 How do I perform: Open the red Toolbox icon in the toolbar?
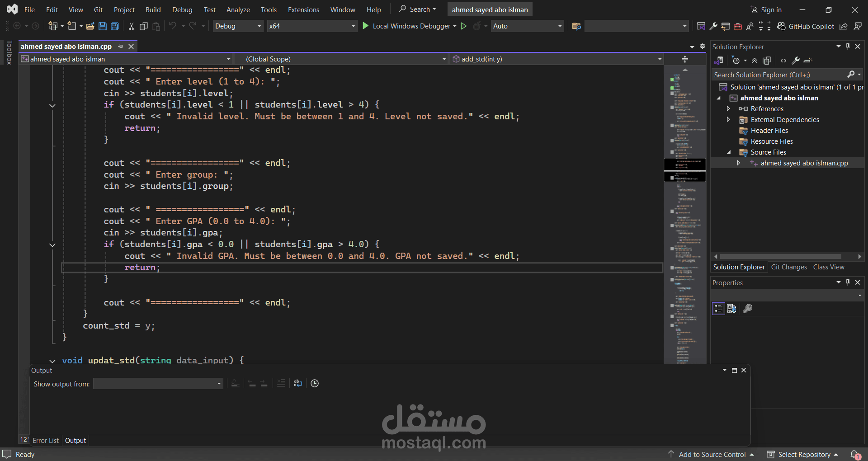click(x=738, y=26)
